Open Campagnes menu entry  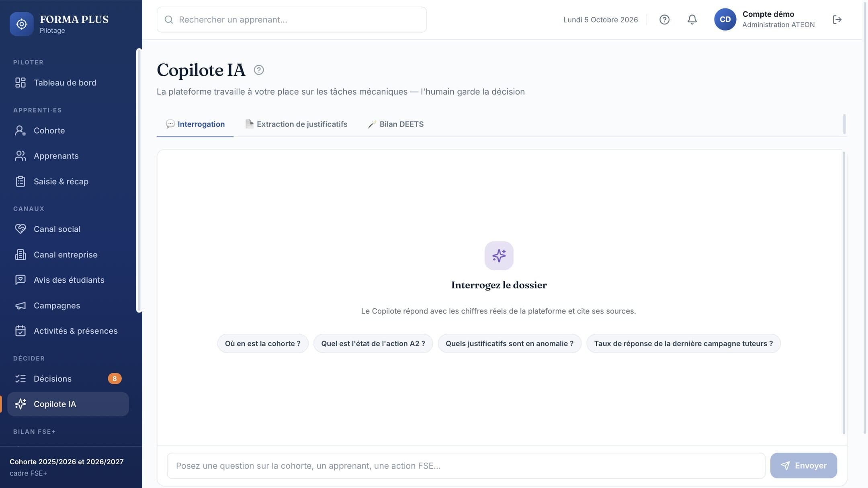click(68, 306)
